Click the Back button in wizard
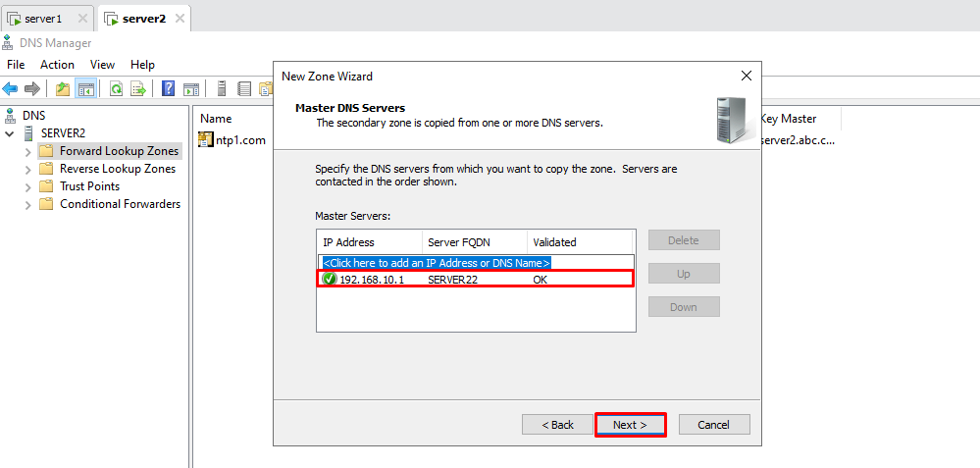 coord(557,425)
